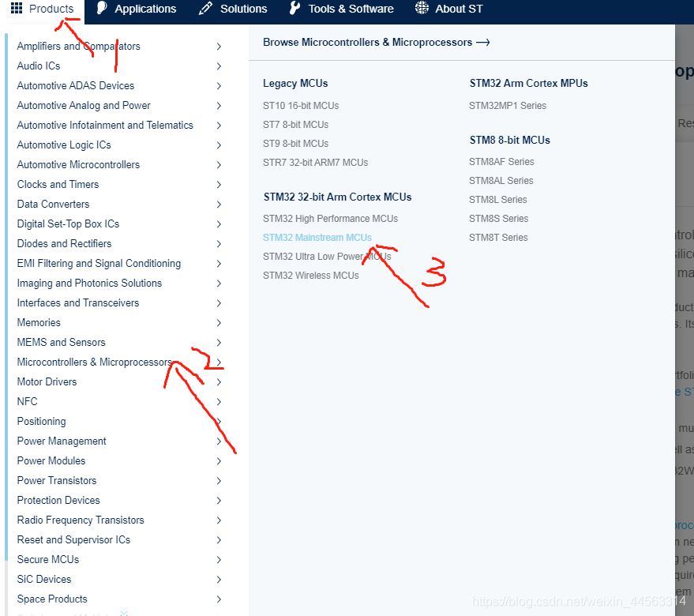Choose Imaging and Photonics Solutions

pyautogui.click(x=89, y=284)
